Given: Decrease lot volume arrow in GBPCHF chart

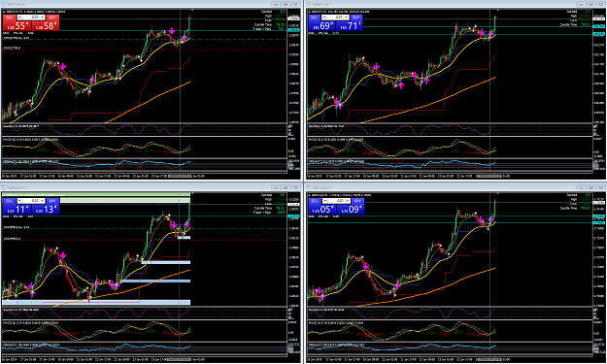Looking at the screenshot, I should (x=19, y=17).
